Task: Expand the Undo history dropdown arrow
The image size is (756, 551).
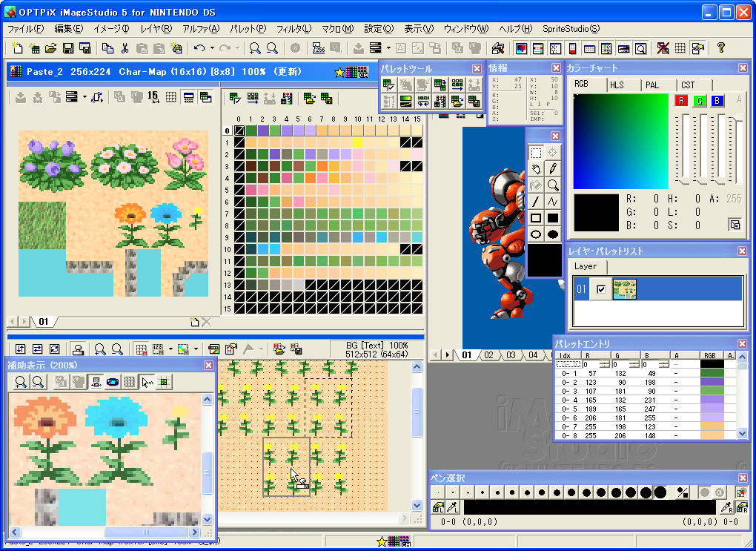Action: pyautogui.click(x=212, y=48)
